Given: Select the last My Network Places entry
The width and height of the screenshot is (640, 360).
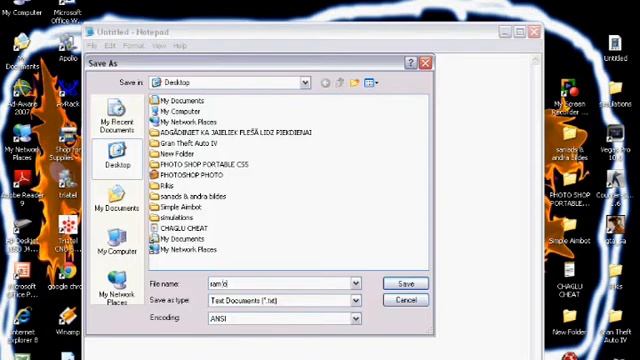Looking at the screenshot, I should (183, 249).
